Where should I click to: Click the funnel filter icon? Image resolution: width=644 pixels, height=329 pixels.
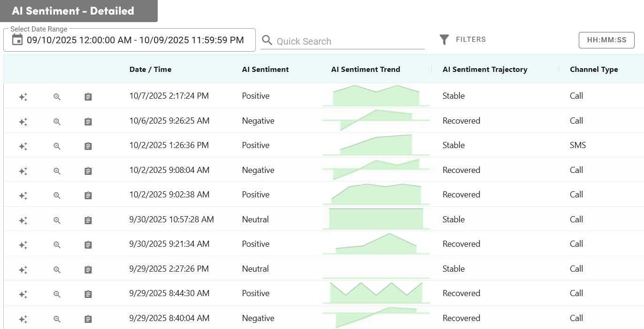[x=444, y=40]
